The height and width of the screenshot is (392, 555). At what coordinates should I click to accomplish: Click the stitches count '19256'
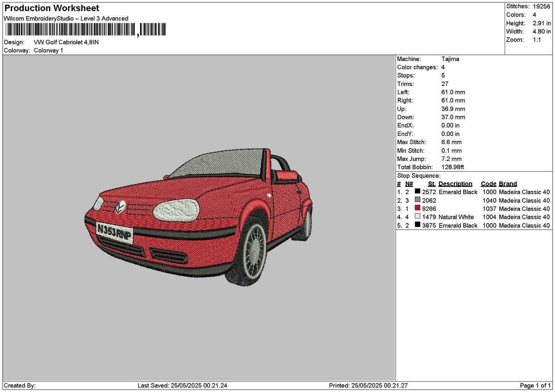click(542, 7)
